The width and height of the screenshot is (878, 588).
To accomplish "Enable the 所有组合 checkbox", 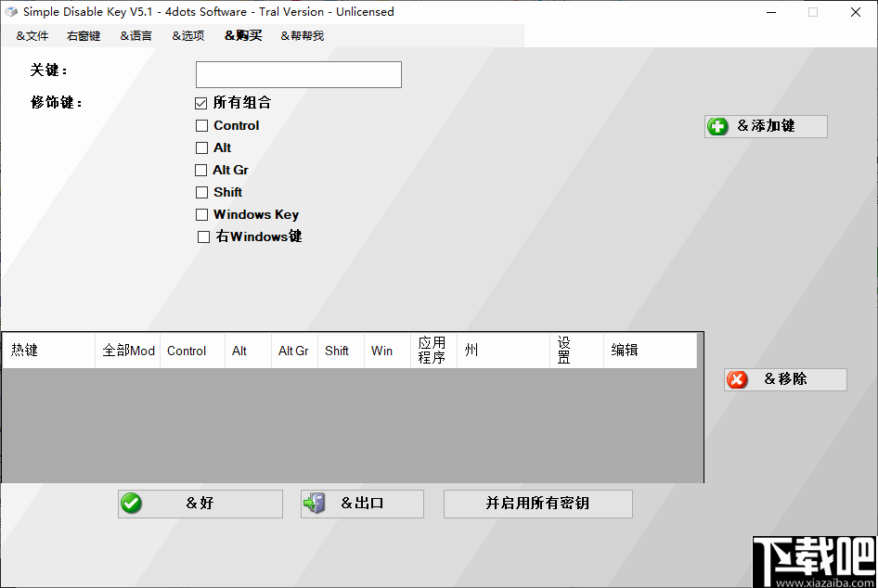I will 200,103.
